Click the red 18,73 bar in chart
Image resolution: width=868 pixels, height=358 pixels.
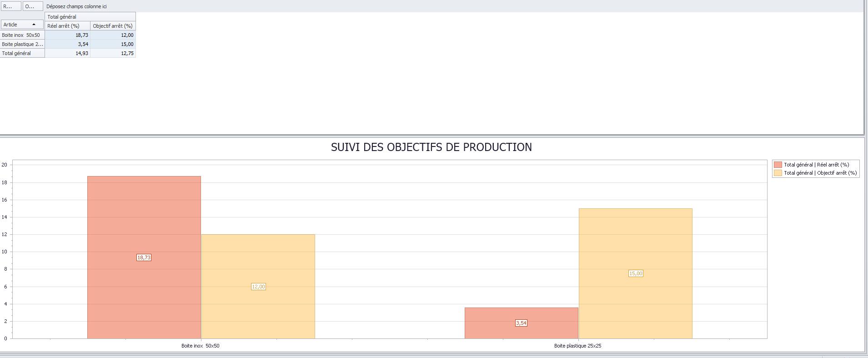[x=144, y=214]
